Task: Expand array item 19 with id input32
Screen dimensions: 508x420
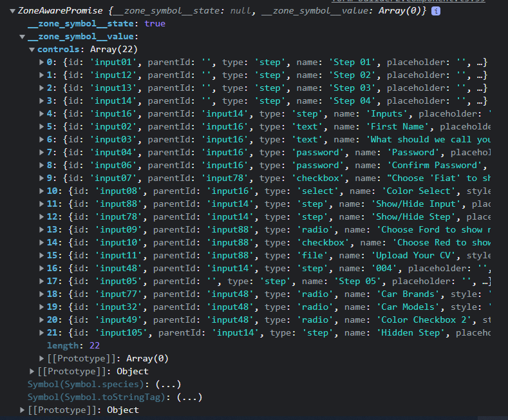Action: pos(41,307)
